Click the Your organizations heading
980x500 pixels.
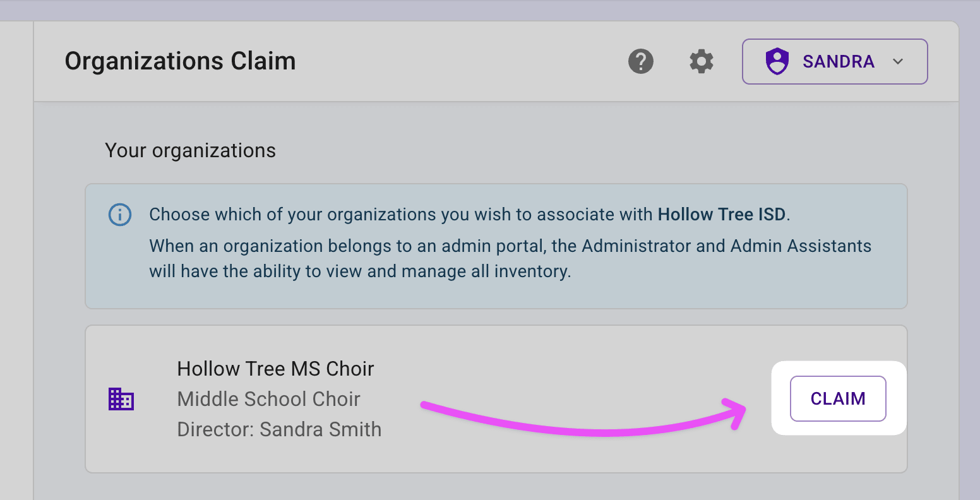pos(190,151)
